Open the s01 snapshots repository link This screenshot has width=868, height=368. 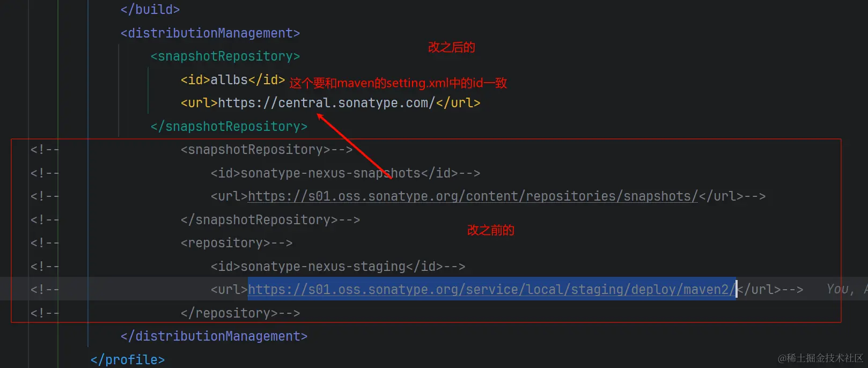(473, 196)
